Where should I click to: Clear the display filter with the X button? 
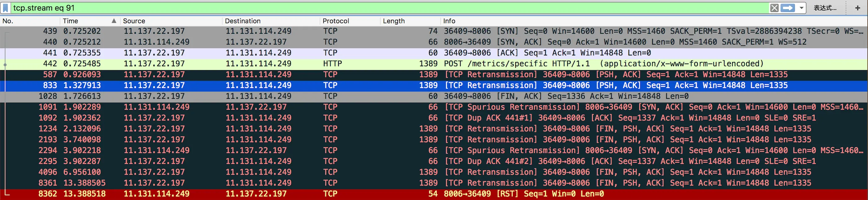[774, 8]
